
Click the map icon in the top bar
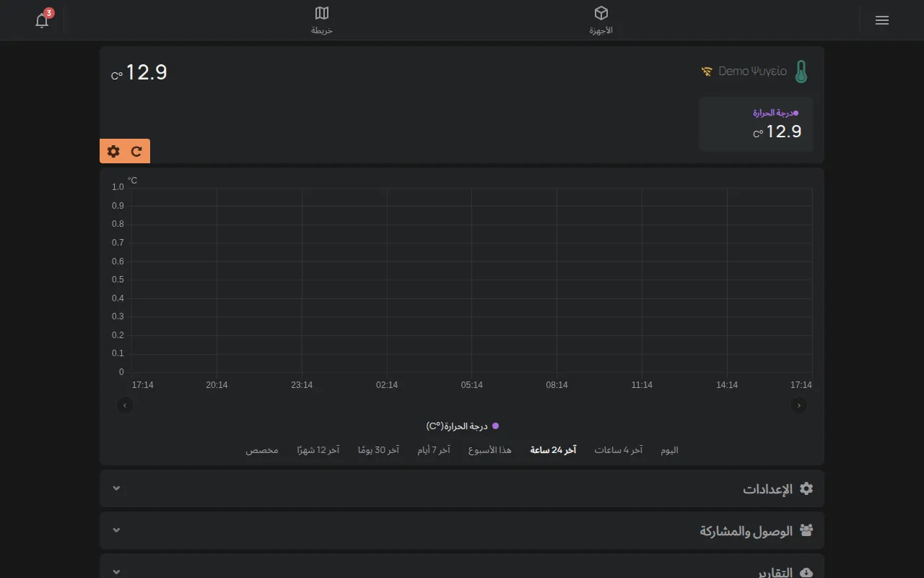point(322,13)
